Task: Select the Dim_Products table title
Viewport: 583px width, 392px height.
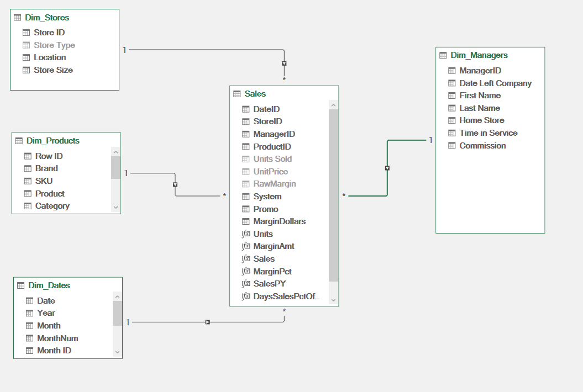Action: [x=52, y=141]
